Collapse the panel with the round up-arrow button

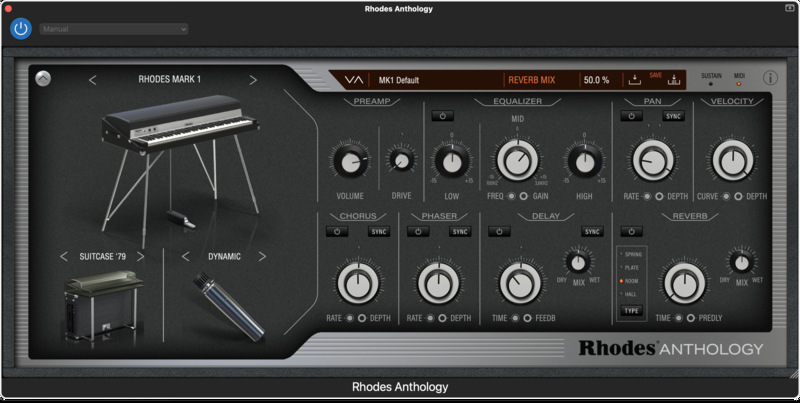[x=43, y=79]
